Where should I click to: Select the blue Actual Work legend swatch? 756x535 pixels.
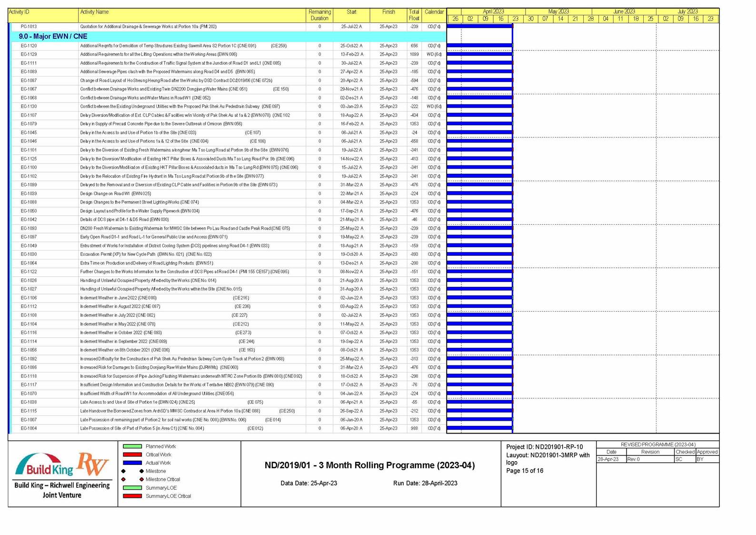pyautogui.click(x=132, y=463)
